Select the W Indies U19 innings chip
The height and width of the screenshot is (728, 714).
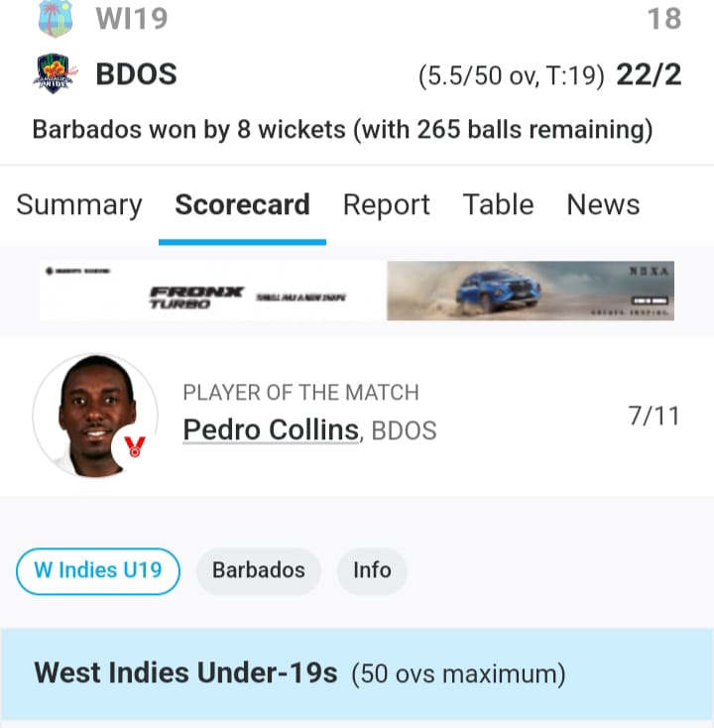pyautogui.click(x=98, y=571)
